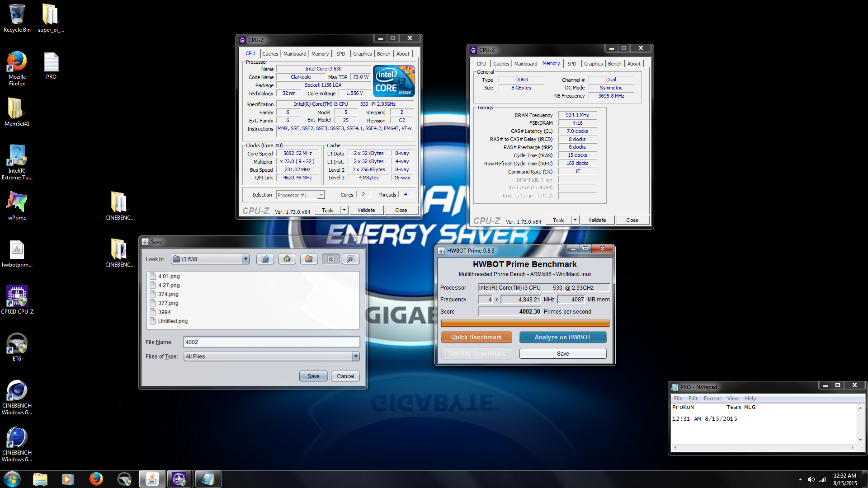Launch wPrime desktop icon
868x488 pixels.
tap(17, 206)
